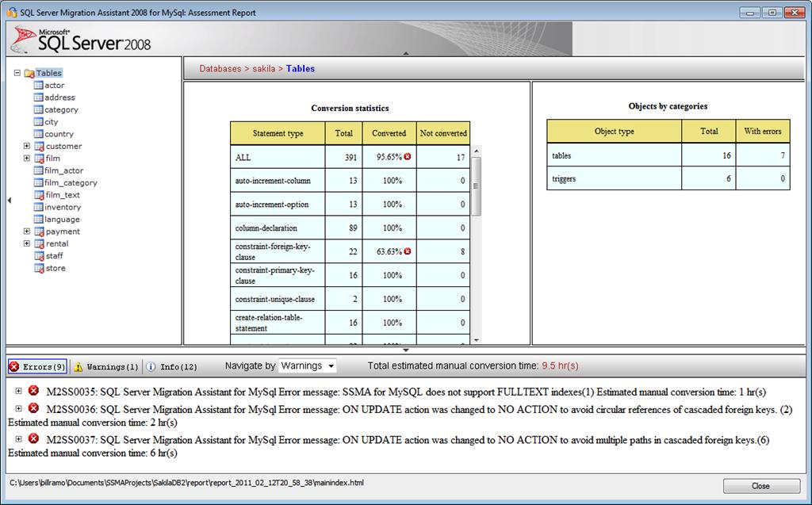Collapse the Tables tree node
The image size is (812, 505).
point(17,73)
